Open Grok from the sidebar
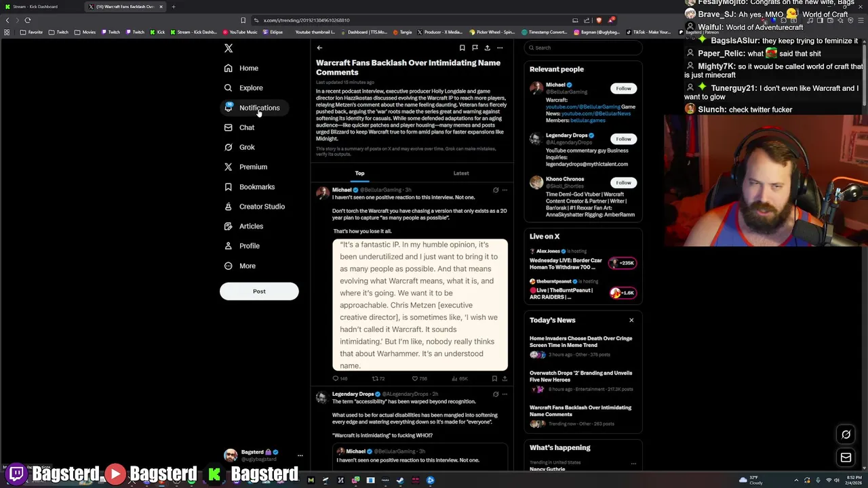 [x=240, y=147]
